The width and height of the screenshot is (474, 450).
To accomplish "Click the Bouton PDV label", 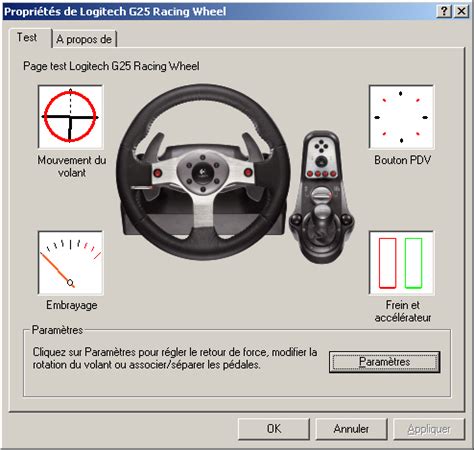I will click(402, 160).
